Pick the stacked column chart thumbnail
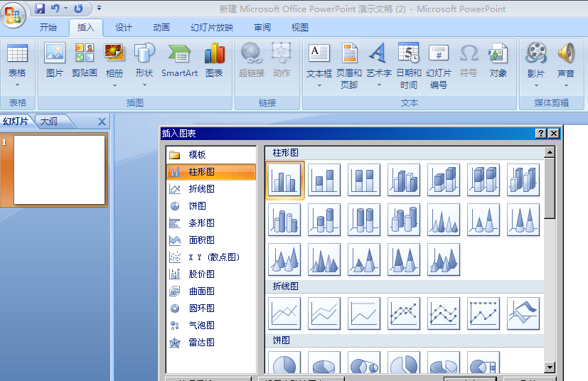The height and width of the screenshot is (381, 588). click(x=324, y=180)
